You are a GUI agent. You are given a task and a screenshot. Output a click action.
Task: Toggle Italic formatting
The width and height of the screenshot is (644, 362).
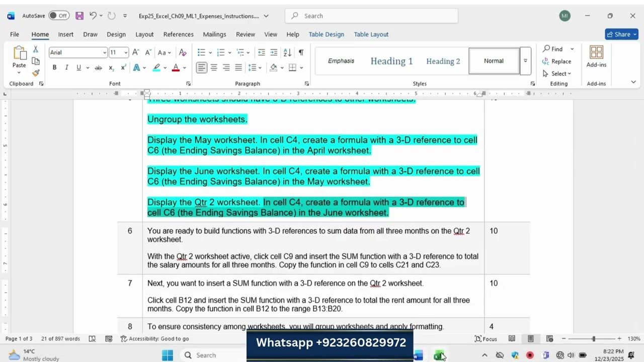click(x=66, y=67)
